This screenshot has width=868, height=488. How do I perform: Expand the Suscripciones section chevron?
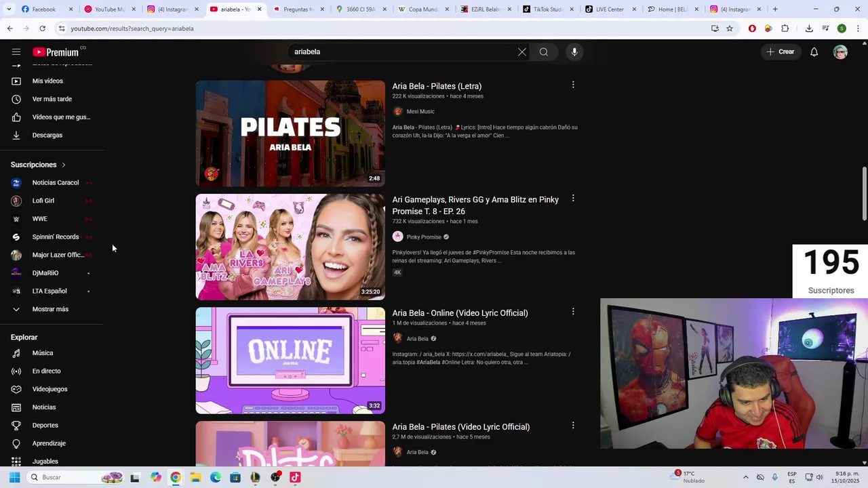64,165
